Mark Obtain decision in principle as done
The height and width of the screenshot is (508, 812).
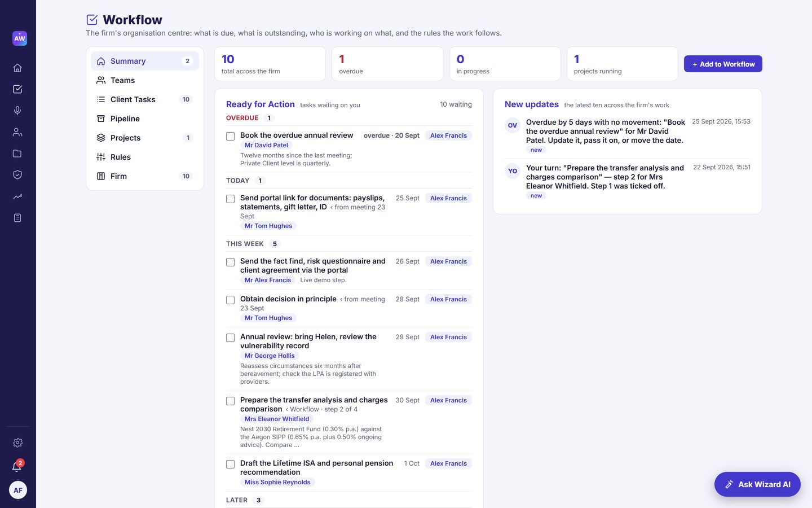pos(230,300)
